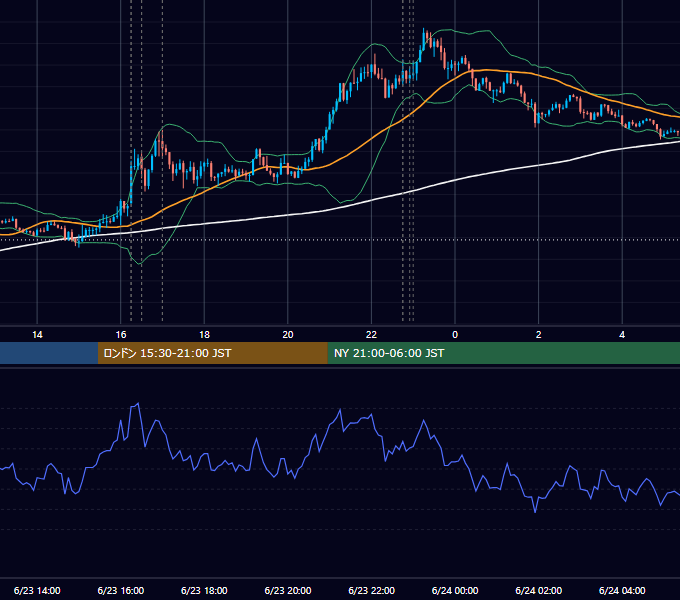
Task: Click the 6/23 22:00 time label
Action: point(372,590)
